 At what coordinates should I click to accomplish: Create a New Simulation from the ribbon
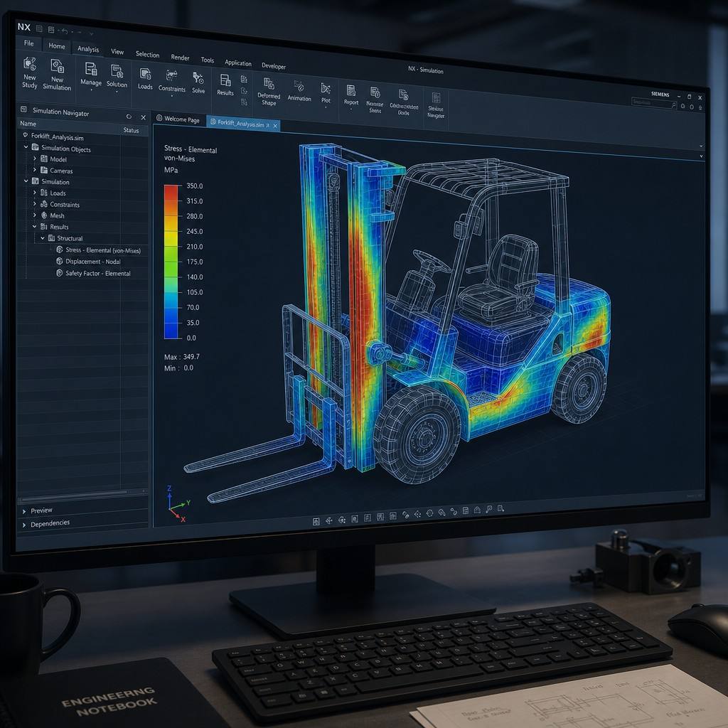57,74
